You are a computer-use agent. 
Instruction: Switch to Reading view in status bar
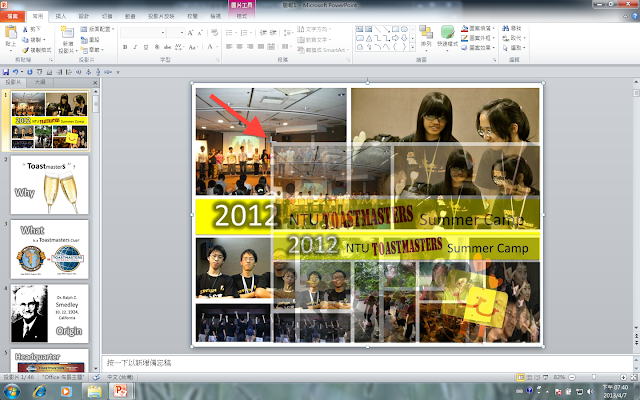point(537,377)
